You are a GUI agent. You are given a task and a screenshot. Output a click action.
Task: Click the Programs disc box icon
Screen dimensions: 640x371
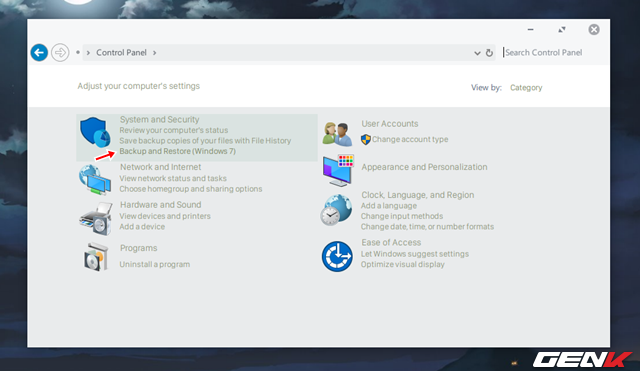coord(96,256)
